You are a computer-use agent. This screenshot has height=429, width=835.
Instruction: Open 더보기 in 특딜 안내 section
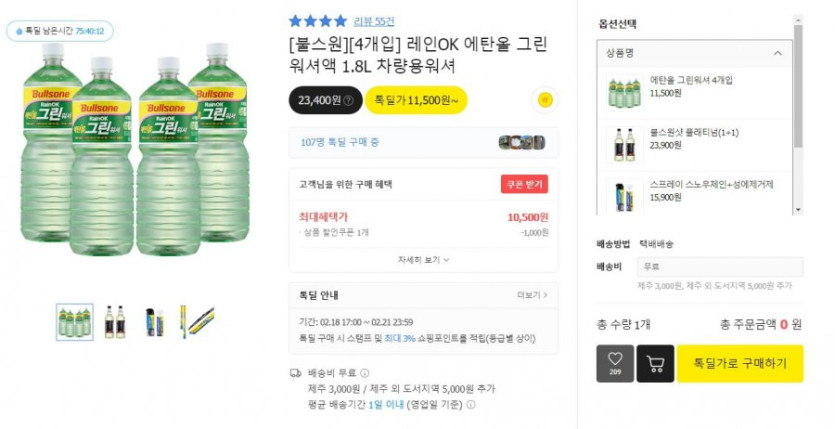point(532,295)
